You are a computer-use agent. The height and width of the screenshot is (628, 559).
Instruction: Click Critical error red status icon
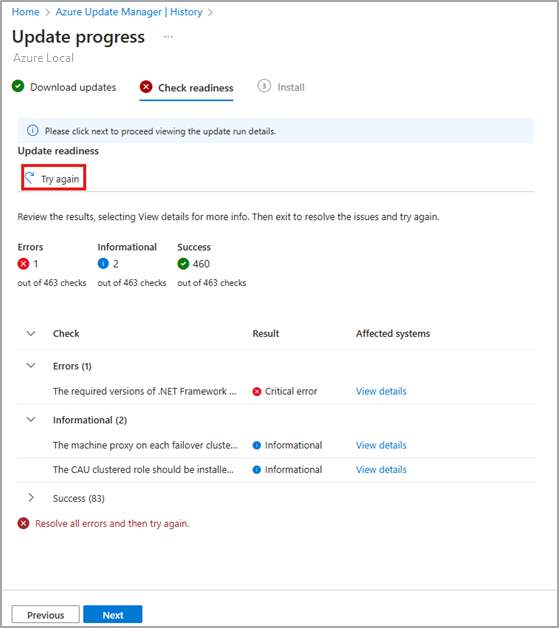[257, 392]
